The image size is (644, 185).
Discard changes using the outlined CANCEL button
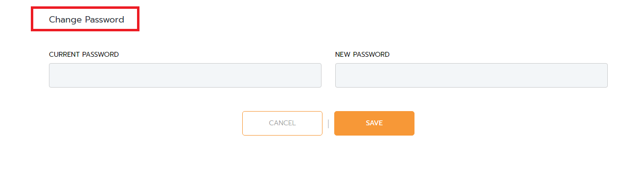click(x=282, y=123)
